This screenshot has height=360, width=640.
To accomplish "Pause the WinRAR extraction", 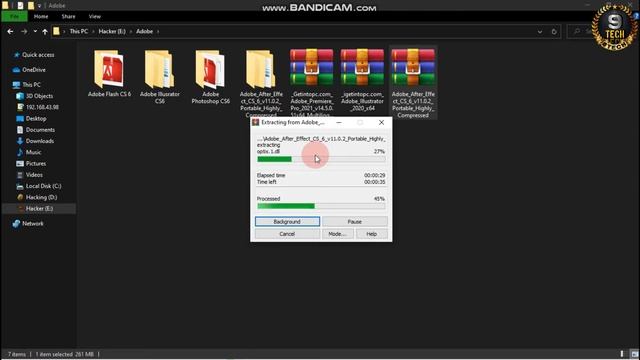I will tap(355, 222).
